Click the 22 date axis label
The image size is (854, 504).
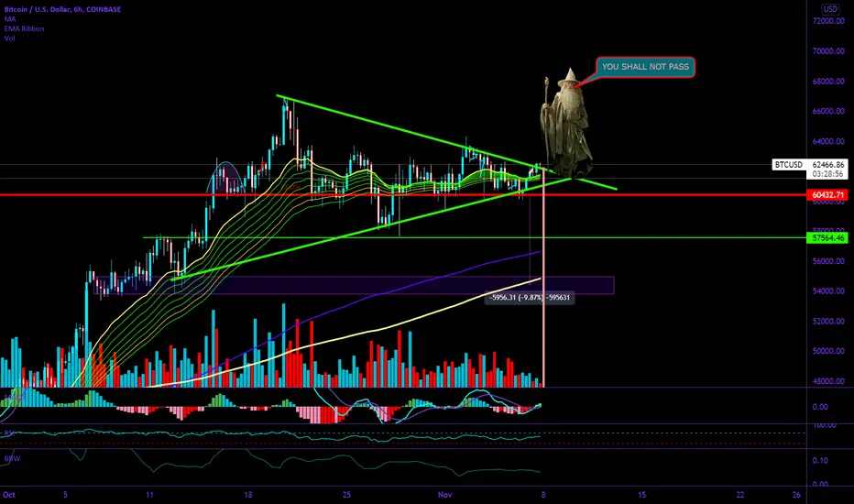point(740,495)
